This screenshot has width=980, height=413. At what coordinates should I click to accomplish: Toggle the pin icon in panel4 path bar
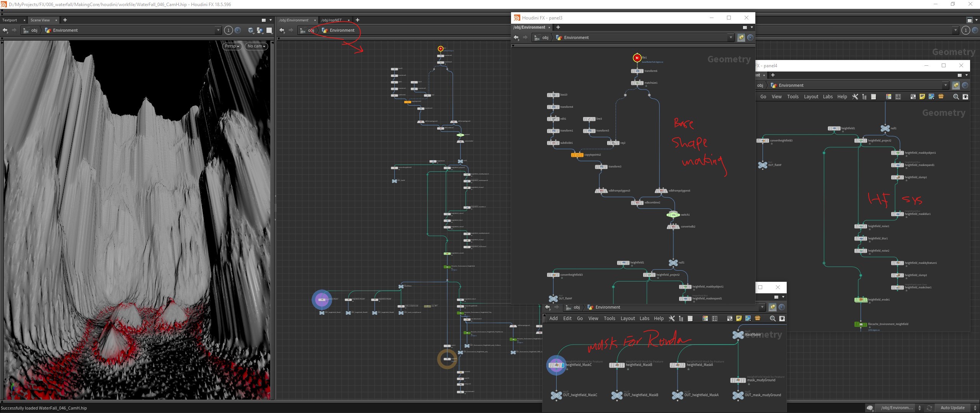[x=956, y=85]
